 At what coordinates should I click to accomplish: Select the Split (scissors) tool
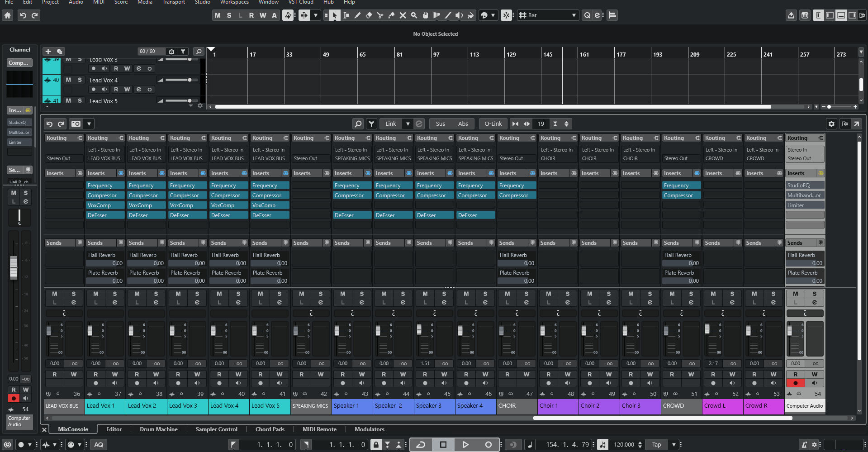coord(380,15)
